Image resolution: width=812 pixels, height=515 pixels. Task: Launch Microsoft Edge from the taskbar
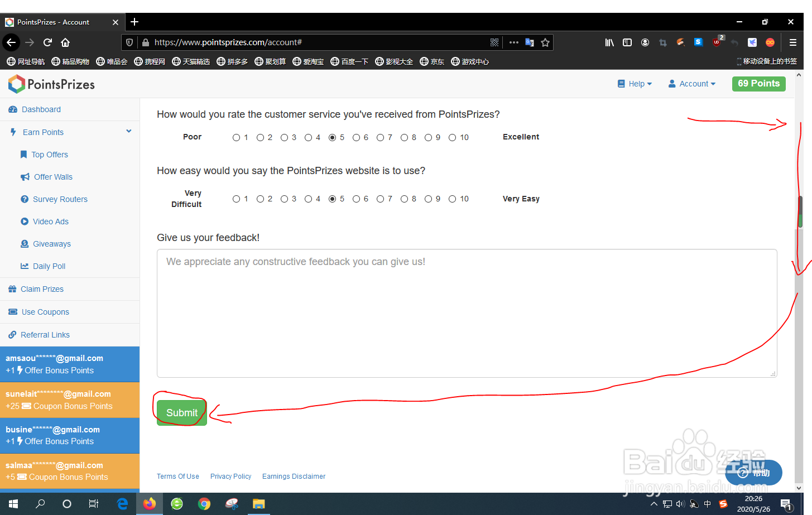(122, 504)
